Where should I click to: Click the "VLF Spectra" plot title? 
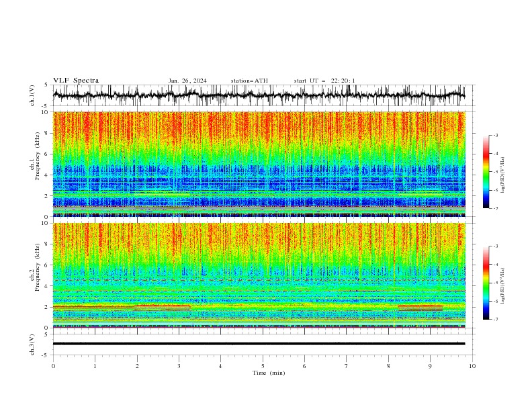pos(76,81)
